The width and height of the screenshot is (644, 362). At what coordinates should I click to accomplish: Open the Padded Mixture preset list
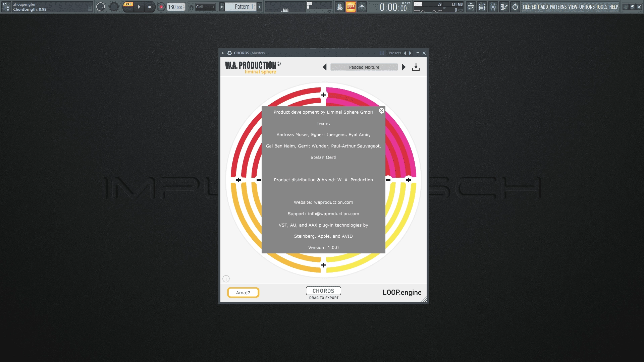point(364,67)
